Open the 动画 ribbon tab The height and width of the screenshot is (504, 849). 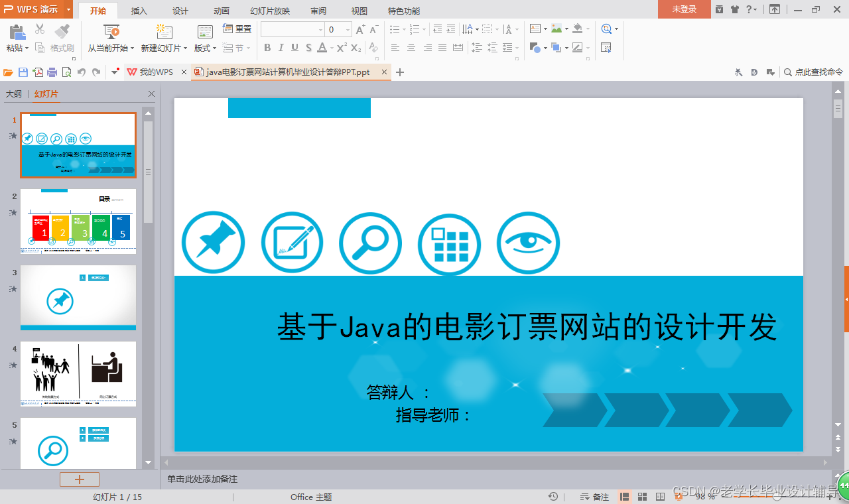point(222,10)
